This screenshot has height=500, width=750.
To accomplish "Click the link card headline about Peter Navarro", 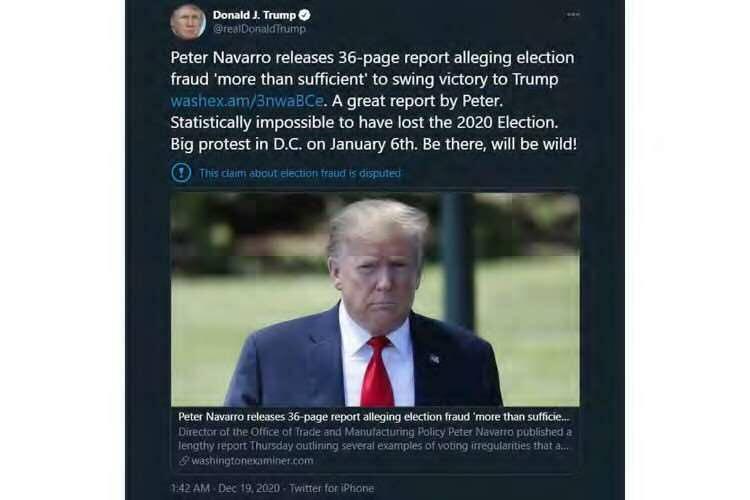I will (374, 417).
